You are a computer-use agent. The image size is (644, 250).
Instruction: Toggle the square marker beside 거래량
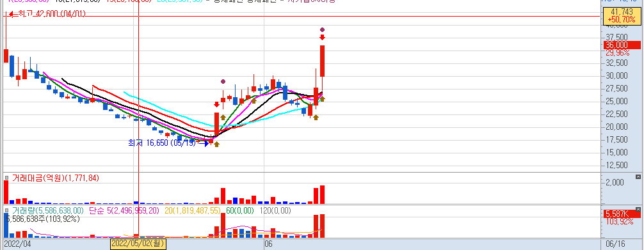point(6,210)
